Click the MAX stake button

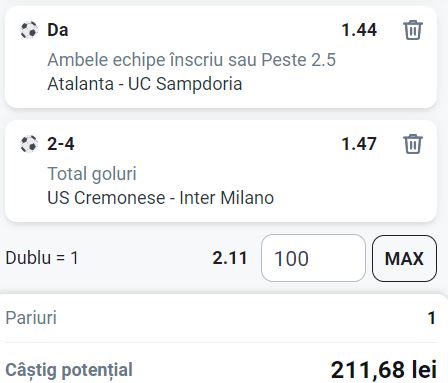tap(404, 258)
